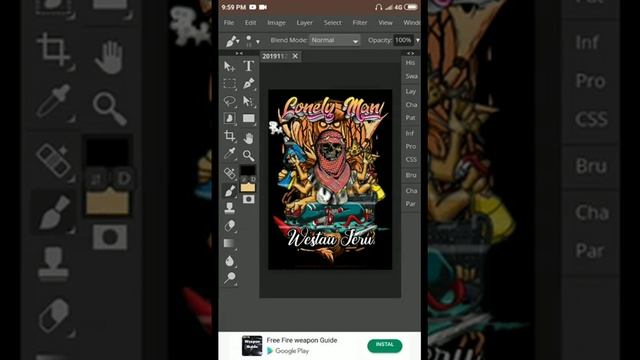Open the Par (Paragraph) panel
640x360 pixels.
tap(411, 204)
